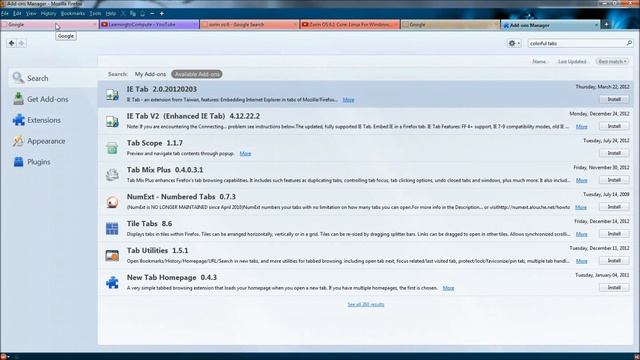Screen dimensions: 640x360
Task: Open the Plugins category
Action: (52, 162)
